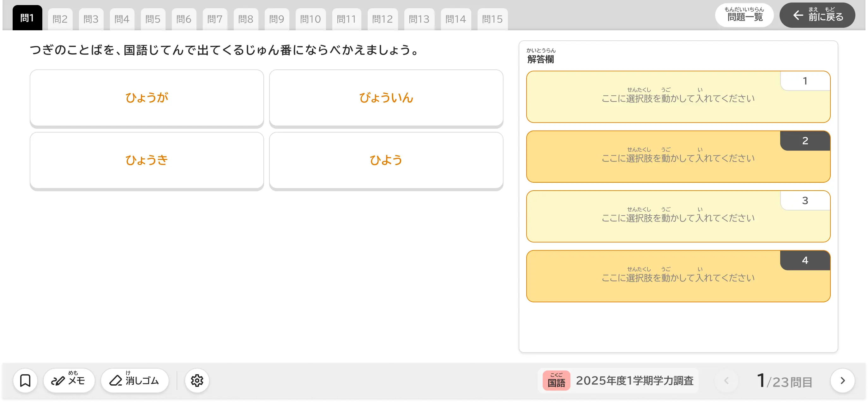Click answer slot number 1
The image size is (868, 402).
click(x=678, y=97)
